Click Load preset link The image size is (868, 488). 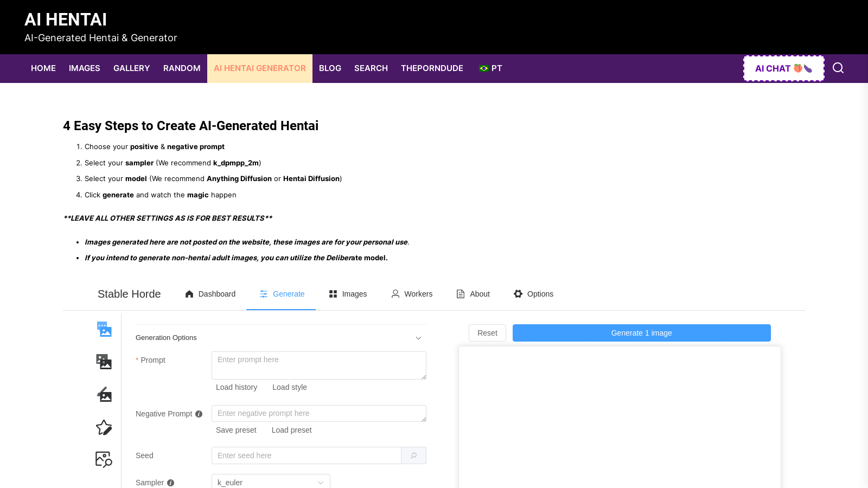pyautogui.click(x=292, y=430)
